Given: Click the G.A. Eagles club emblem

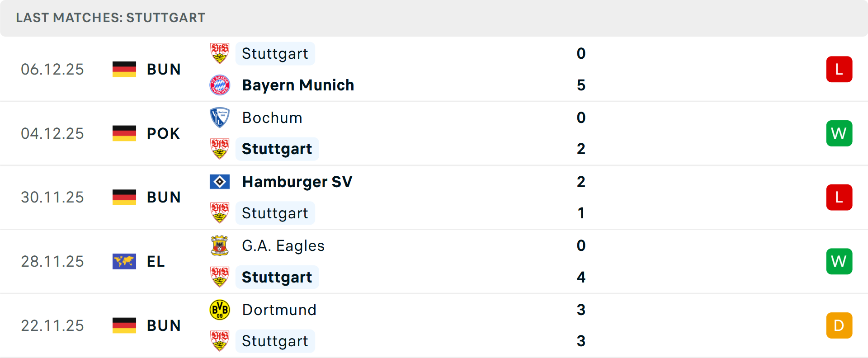Looking at the screenshot, I should 220,245.
